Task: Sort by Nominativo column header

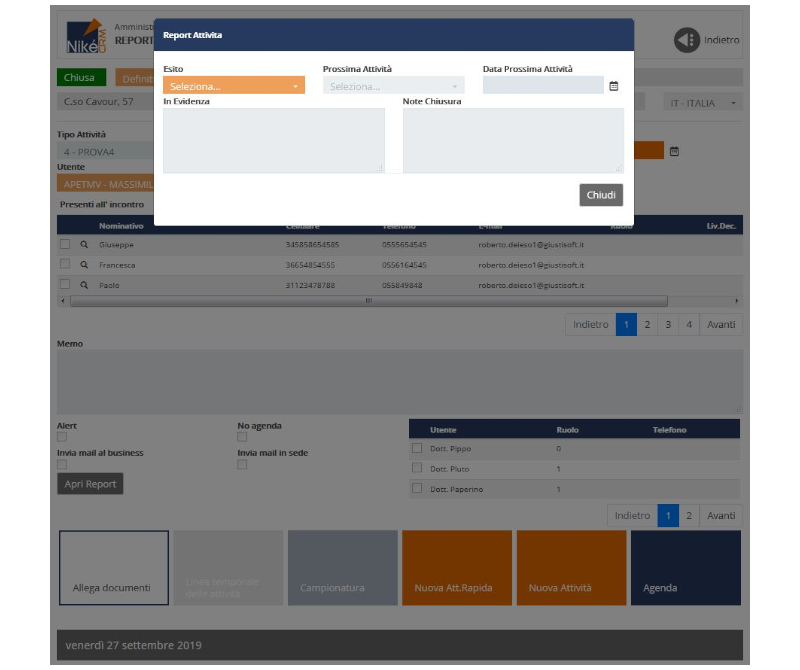Action: click(121, 226)
